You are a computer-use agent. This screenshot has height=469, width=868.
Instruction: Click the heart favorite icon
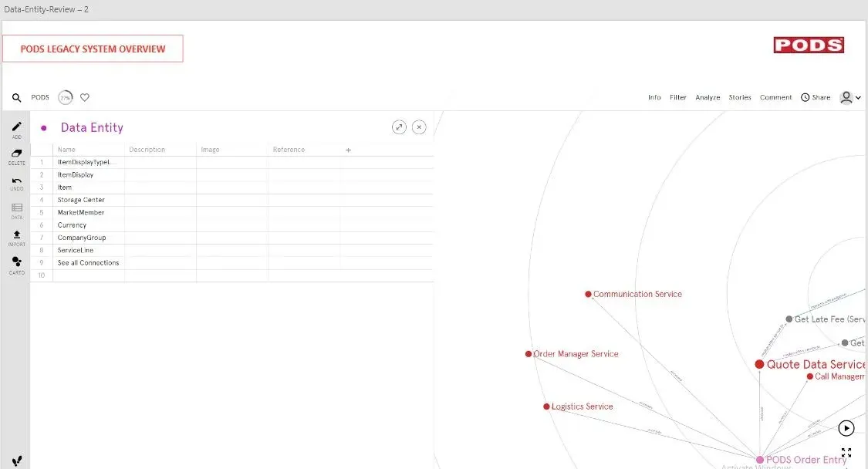[x=85, y=98]
